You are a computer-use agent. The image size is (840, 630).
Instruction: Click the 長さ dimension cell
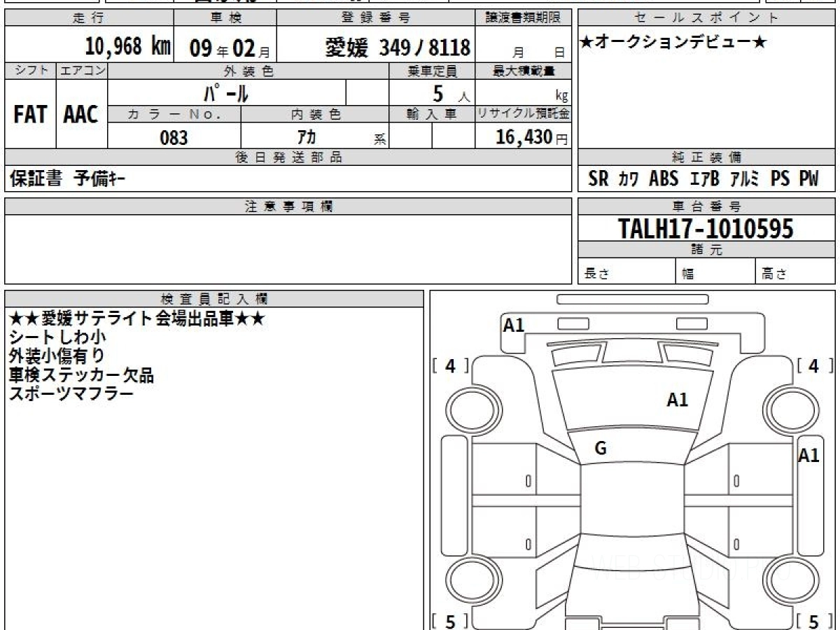coord(627,272)
